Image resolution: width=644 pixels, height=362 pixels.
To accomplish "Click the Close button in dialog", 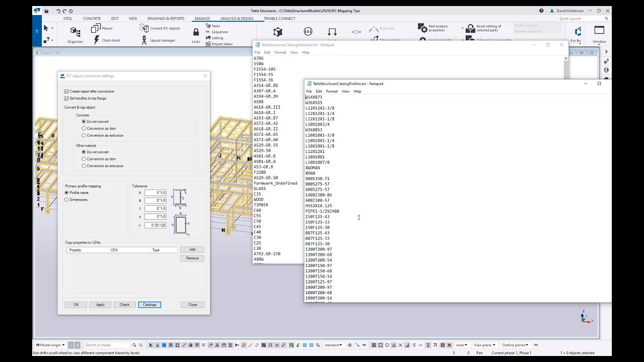I will [193, 305].
